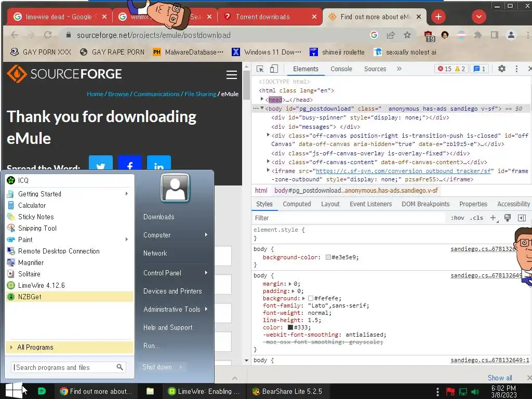Select the Elements tab
The image size is (532, 399).
point(305,69)
